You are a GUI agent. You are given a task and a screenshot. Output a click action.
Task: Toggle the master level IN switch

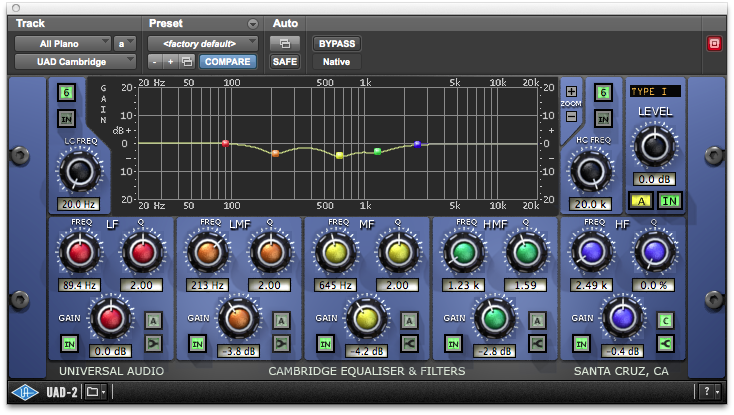coord(669,201)
